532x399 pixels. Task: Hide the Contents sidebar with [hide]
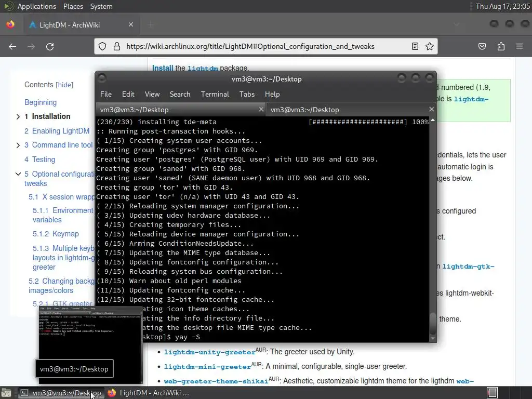tap(64, 85)
